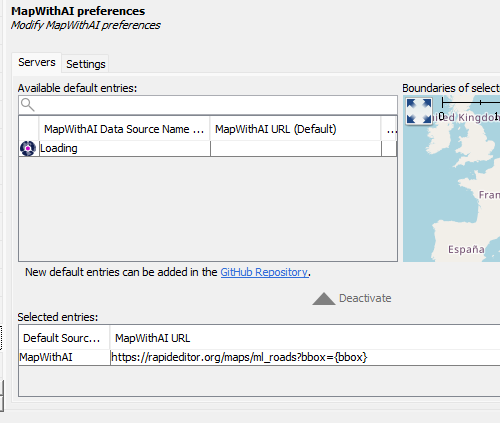Screen dimensions: 500x423
Task: Click France on the boundaries map
Action: pyautogui.click(x=489, y=195)
